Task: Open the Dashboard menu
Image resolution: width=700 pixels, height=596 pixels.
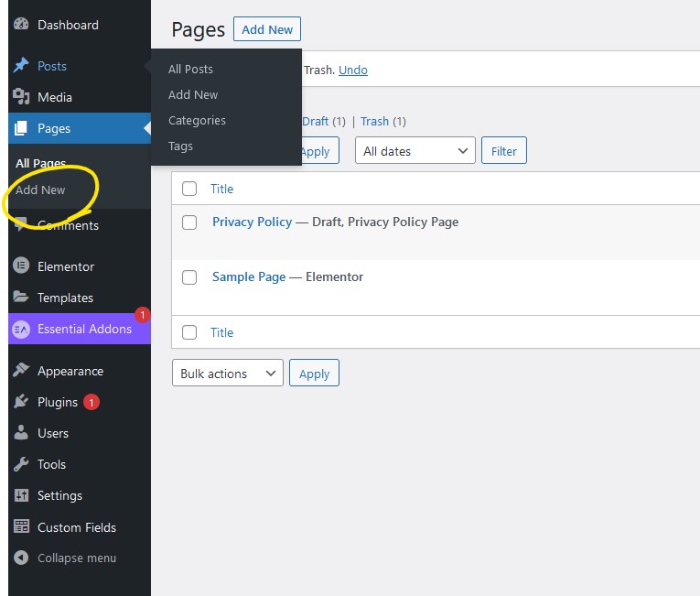Action: pos(68,25)
